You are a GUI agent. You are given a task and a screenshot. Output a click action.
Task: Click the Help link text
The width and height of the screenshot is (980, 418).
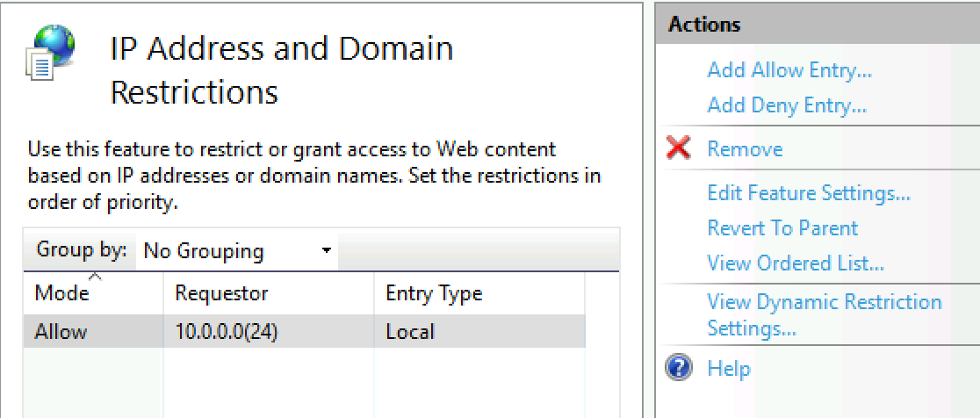point(729,369)
